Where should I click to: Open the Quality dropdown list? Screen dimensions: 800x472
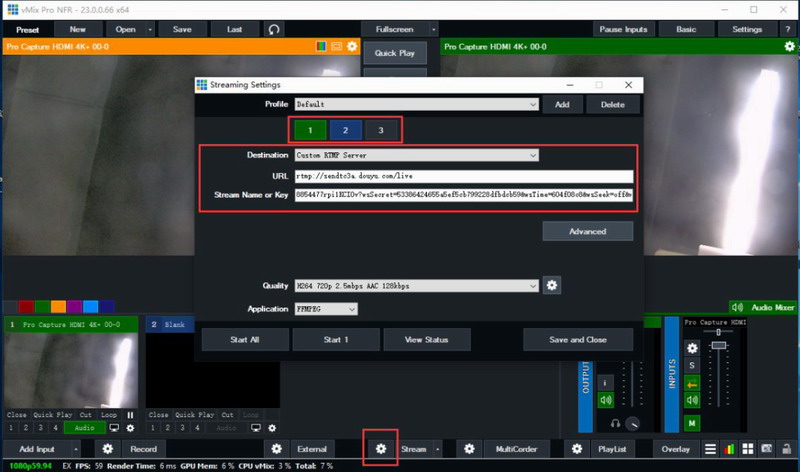(416, 286)
